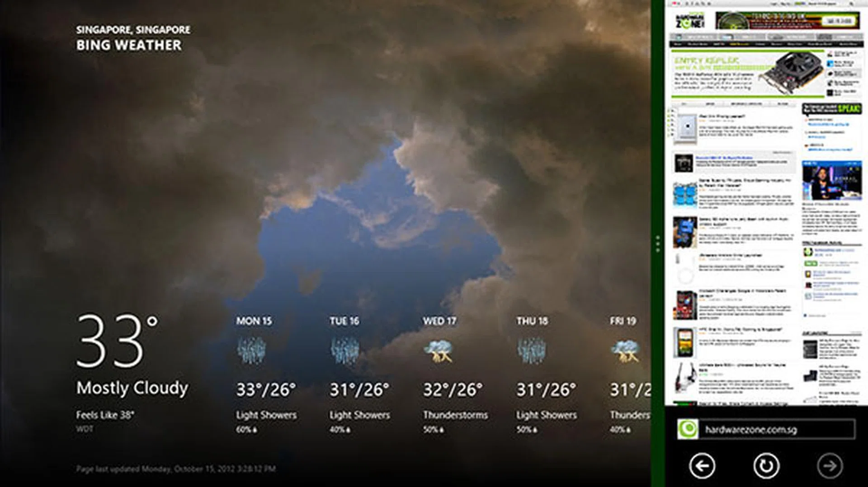868x487 pixels.
Task: Open the video thumbnail in sidebar
Action: [832, 180]
